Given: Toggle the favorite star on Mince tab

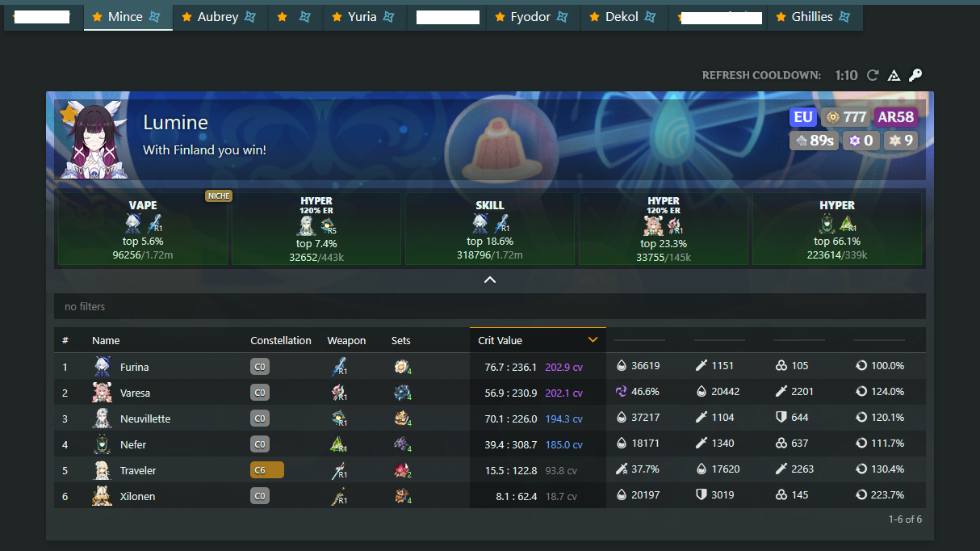Looking at the screenshot, I should (98, 17).
